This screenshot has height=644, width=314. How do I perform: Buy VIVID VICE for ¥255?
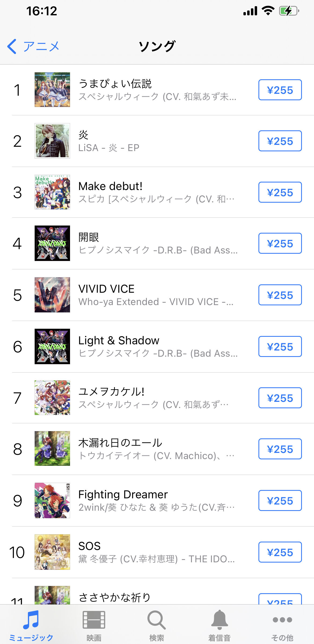click(280, 295)
